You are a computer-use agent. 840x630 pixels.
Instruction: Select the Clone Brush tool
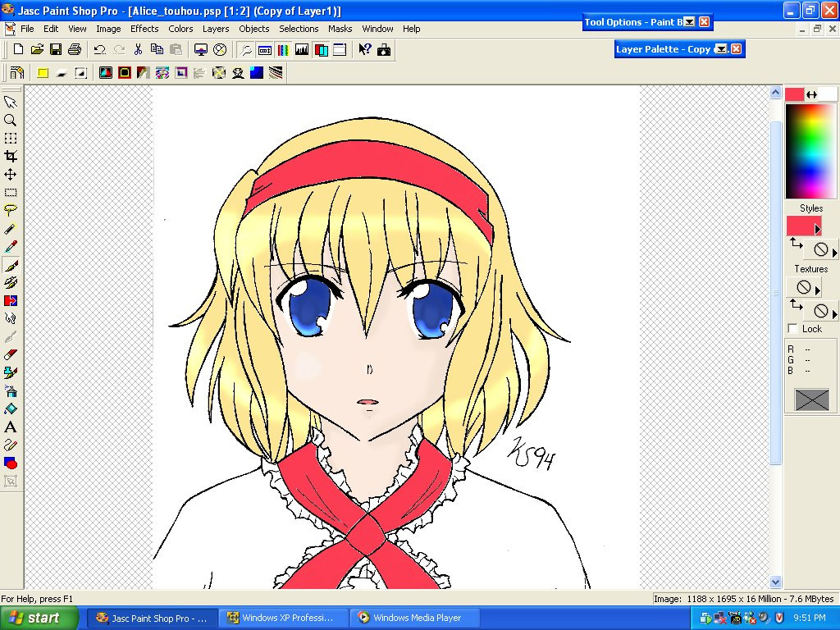tap(10, 282)
